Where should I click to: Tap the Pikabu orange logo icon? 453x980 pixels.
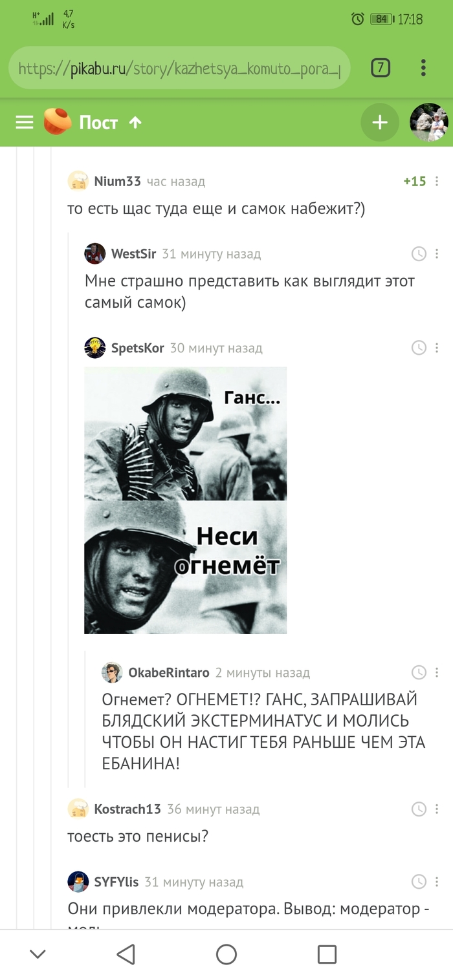coord(58,122)
